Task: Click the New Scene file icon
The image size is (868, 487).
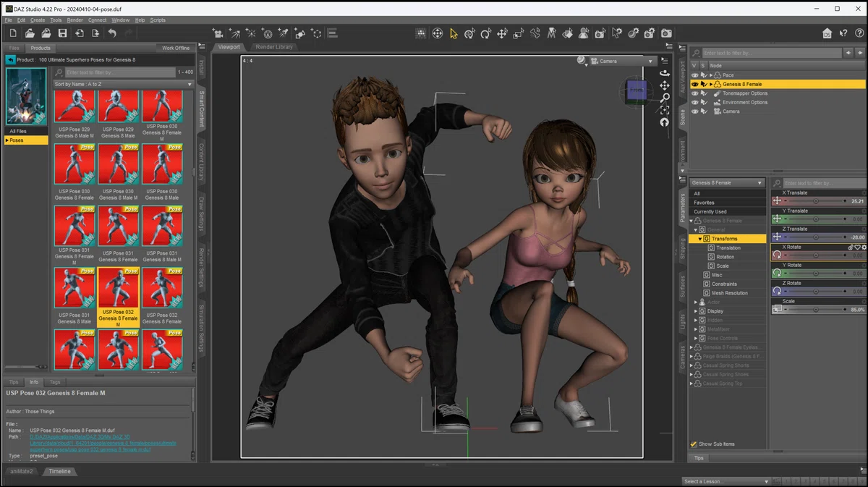Action: [13, 33]
